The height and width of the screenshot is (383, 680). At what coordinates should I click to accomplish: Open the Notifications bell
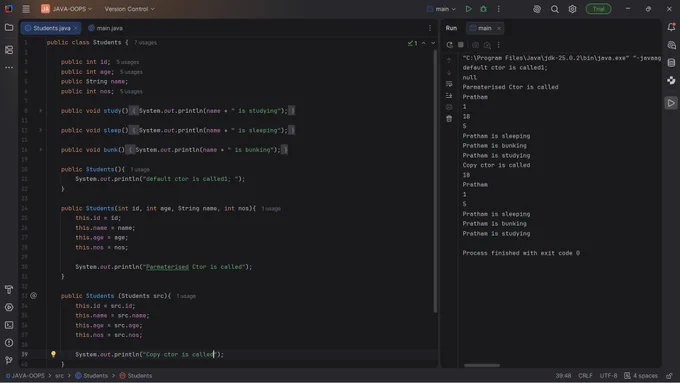(671, 27)
